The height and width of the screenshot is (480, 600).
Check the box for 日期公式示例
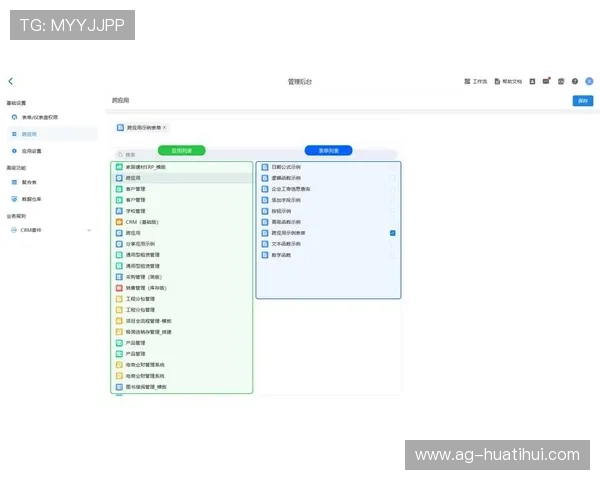click(393, 167)
